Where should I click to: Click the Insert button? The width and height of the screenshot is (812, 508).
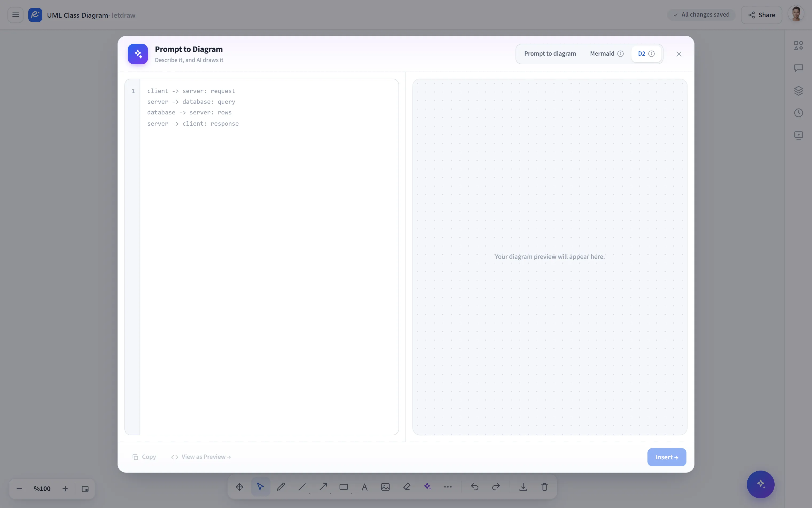[x=666, y=457]
